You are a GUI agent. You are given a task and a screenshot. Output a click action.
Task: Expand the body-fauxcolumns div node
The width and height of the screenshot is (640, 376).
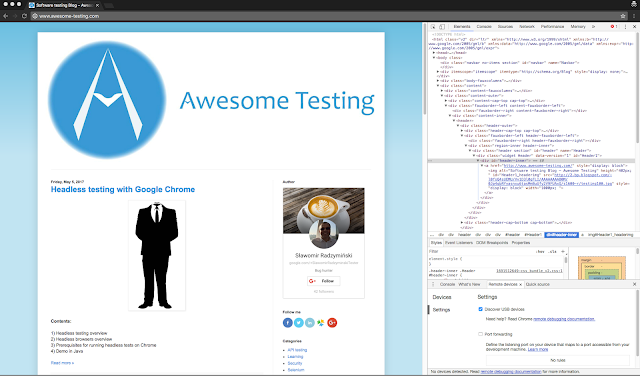438,81
